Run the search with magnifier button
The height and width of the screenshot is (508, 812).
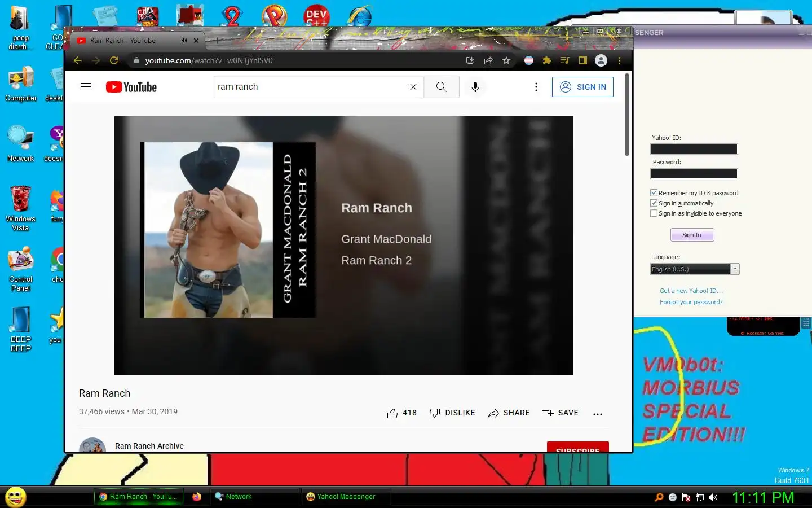441,87
